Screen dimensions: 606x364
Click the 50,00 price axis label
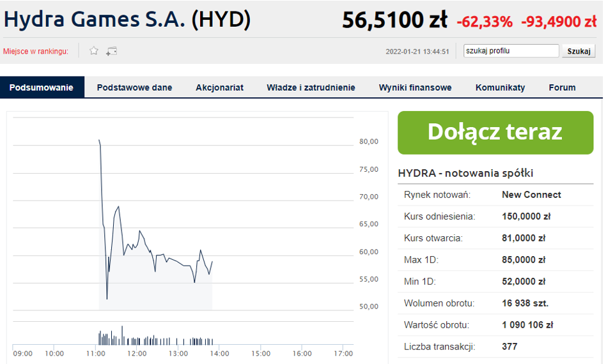coord(369,307)
